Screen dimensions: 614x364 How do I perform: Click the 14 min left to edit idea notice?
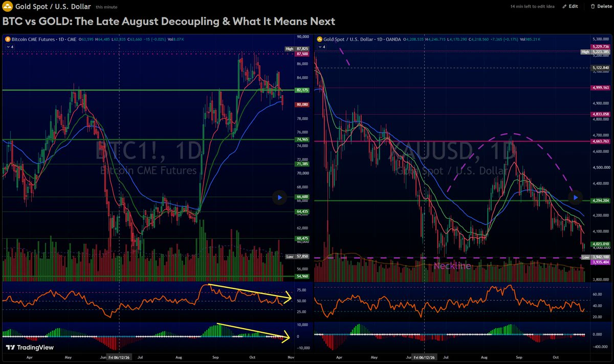pos(532,7)
